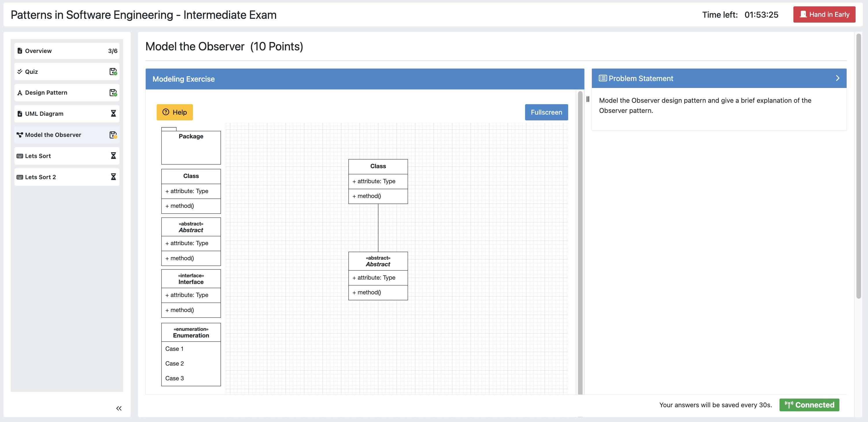Viewport: 868px width, 422px height.
Task: Click the UML Diagram hourglass icon
Action: point(113,114)
